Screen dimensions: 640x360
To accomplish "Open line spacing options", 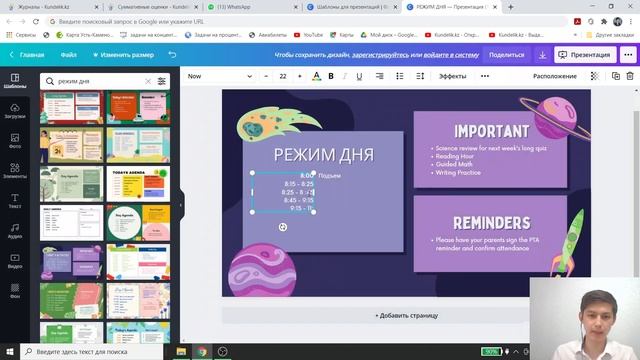I will coord(420,76).
